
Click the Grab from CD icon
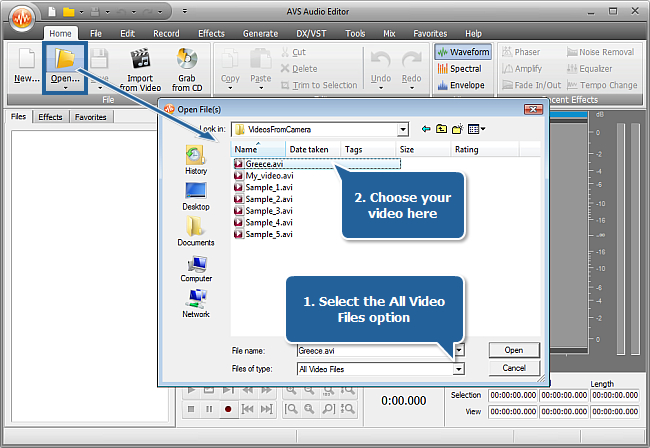tap(187, 58)
